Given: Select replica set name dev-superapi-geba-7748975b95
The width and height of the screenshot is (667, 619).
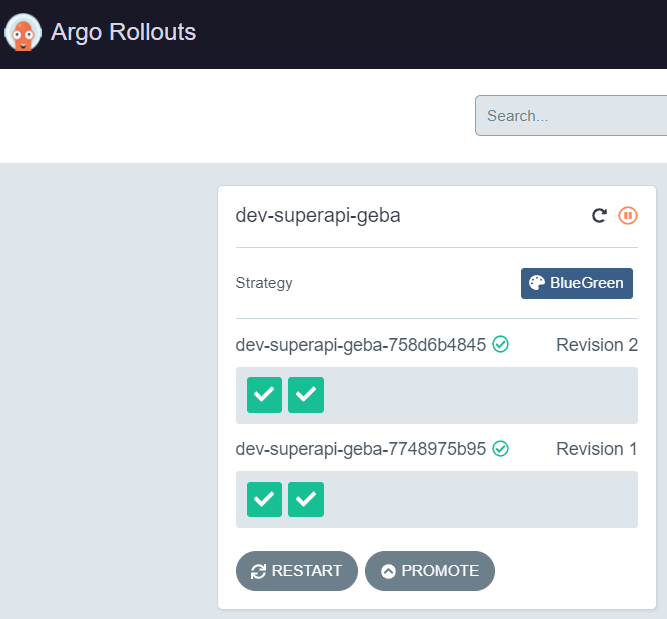Looking at the screenshot, I should click(360, 449).
